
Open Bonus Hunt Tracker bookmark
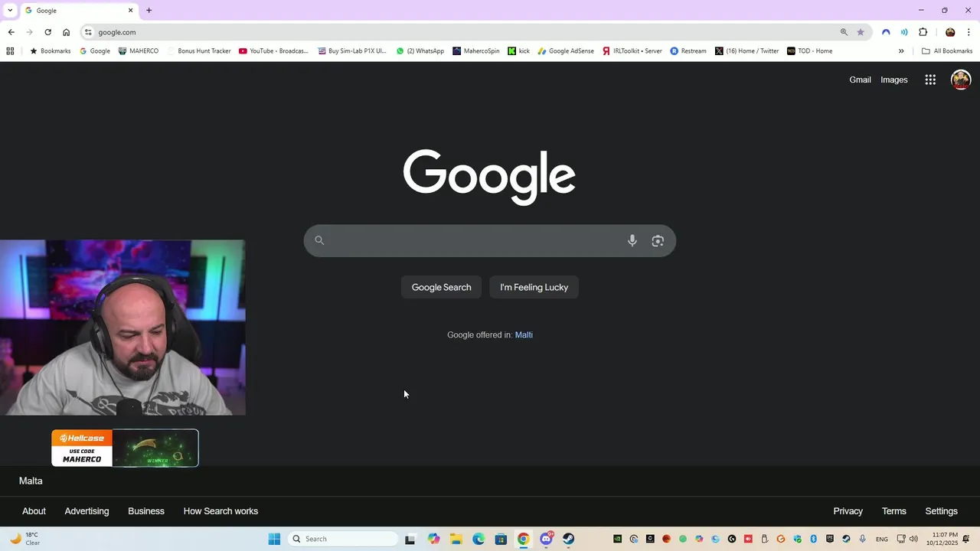pos(198,51)
